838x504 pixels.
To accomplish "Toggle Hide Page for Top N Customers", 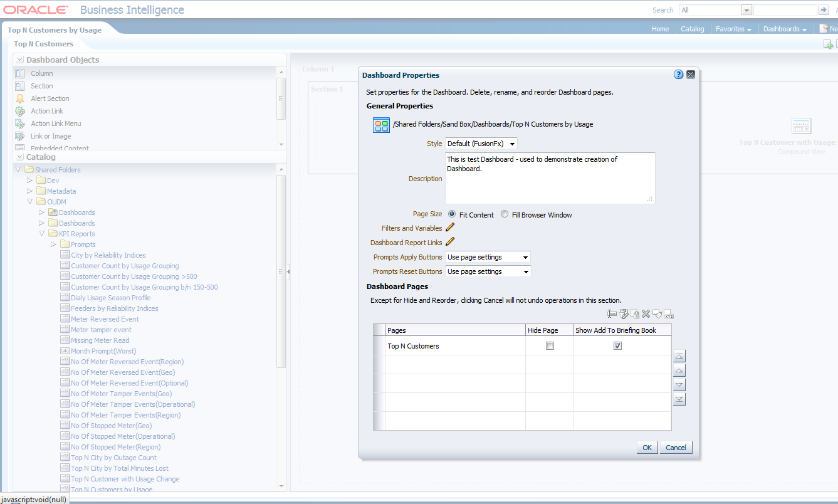I will [x=550, y=346].
